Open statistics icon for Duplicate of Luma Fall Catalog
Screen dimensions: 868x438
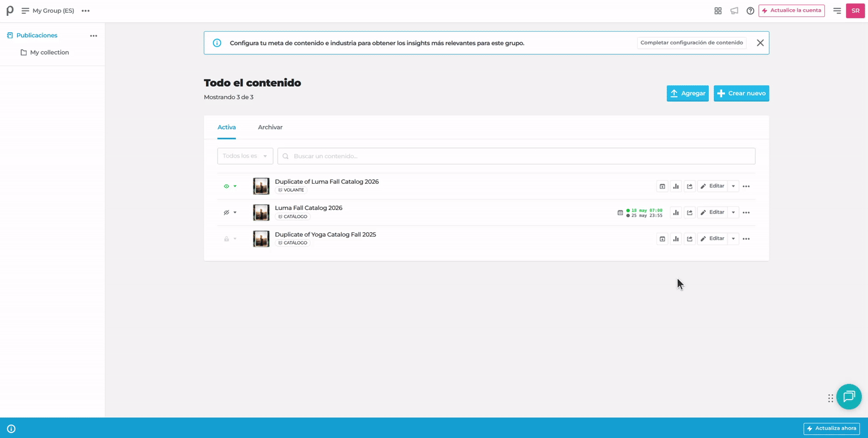(x=676, y=186)
